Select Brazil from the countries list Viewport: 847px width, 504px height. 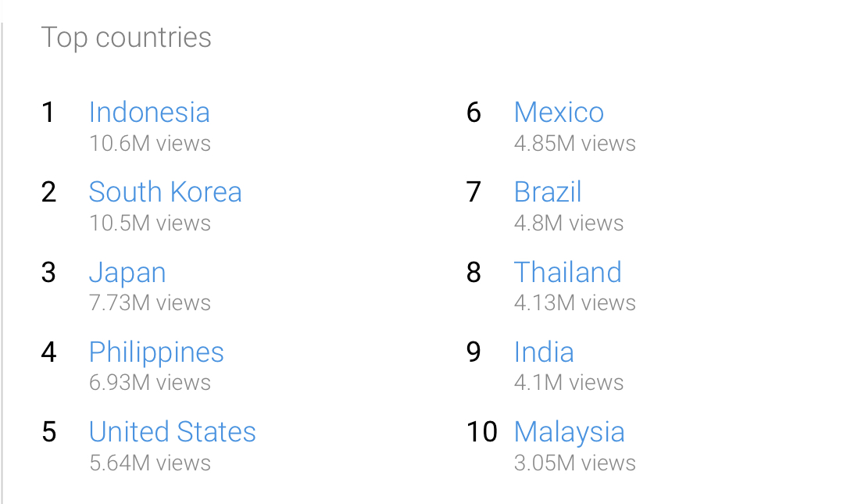pos(548,192)
